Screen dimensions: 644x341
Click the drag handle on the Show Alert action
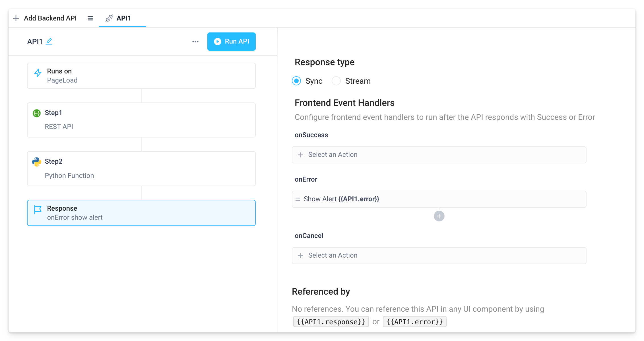click(x=298, y=199)
